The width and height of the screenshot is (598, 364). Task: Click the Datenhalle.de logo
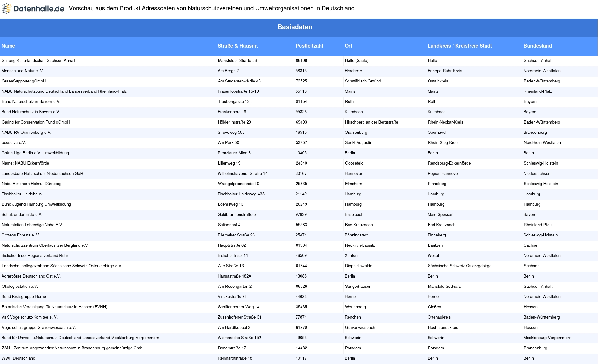(33, 9)
